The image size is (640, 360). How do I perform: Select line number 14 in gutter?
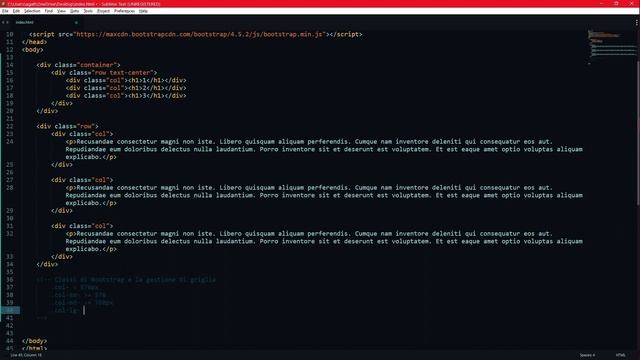pyautogui.click(x=9, y=65)
